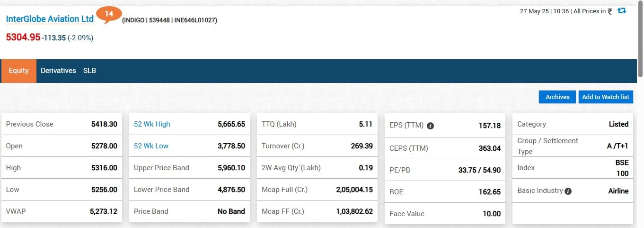
Task: Click the Mcap Full value 2,05,004.15
Action: 354,190
